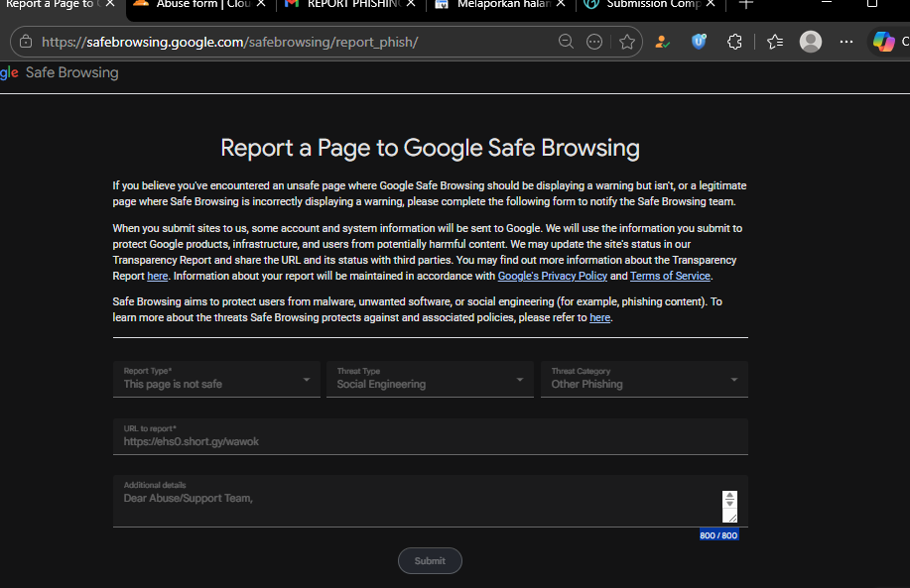Open the browser profile avatar

(811, 42)
